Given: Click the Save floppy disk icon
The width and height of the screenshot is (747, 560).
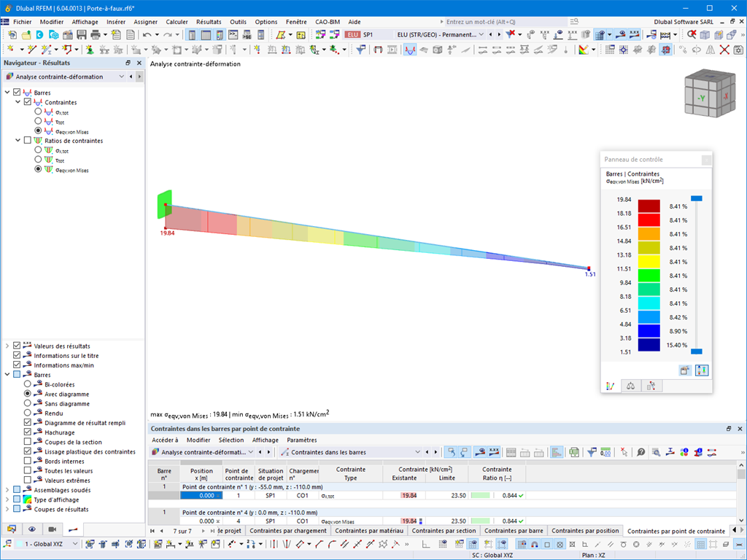Looking at the screenshot, I should 82,35.
